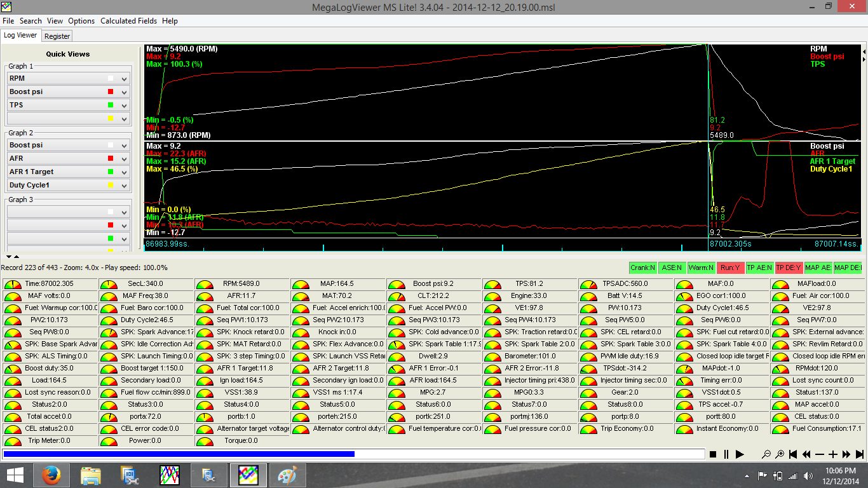
Task: Increase playback speed with the plus icon
Action: coord(833,454)
